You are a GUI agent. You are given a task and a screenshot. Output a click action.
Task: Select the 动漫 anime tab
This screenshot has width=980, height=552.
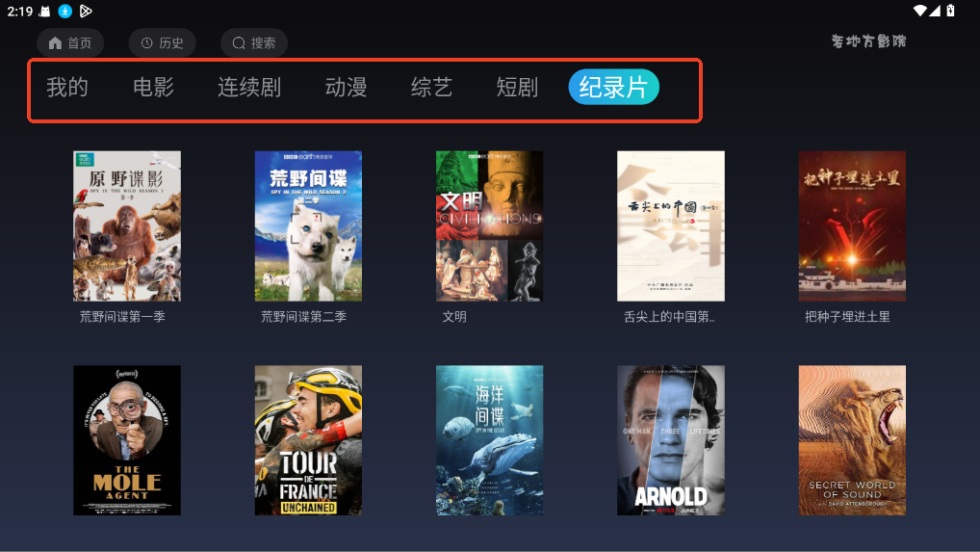click(x=346, y=87)
